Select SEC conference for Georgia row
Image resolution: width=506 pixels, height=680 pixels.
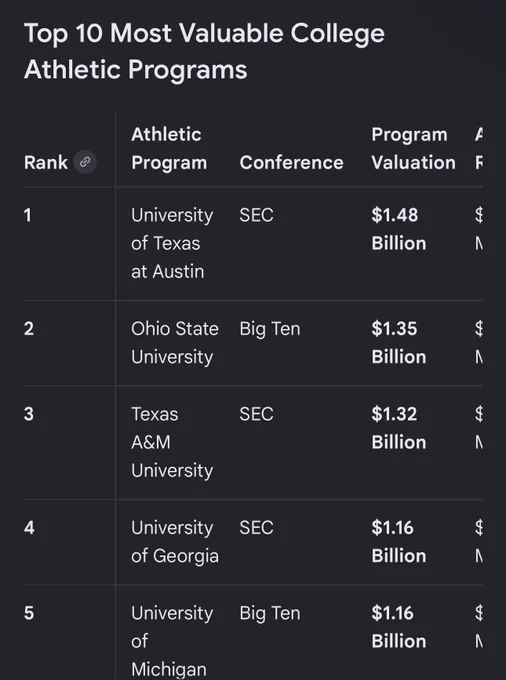256,528
